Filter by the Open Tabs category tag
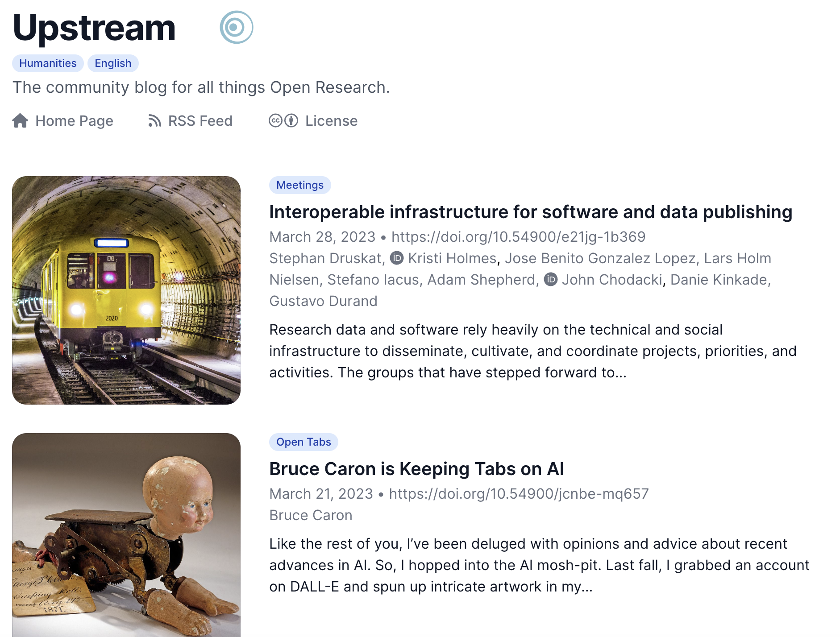840x637 pixels. [304, 442]
